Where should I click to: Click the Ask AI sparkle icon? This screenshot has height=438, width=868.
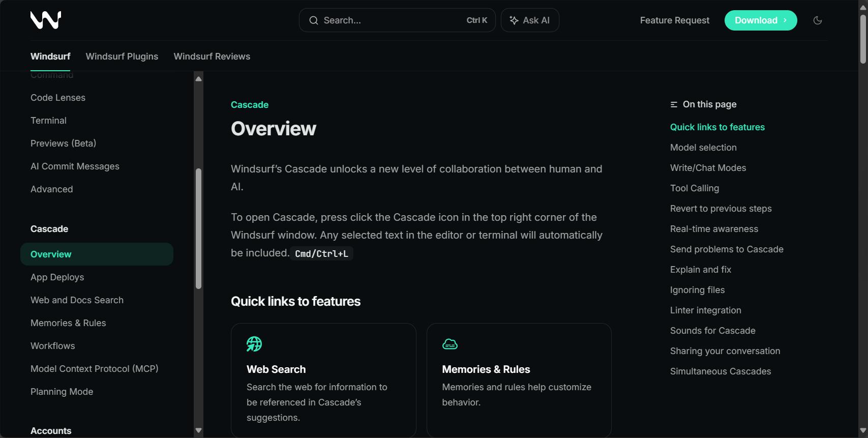pos(514,20)
